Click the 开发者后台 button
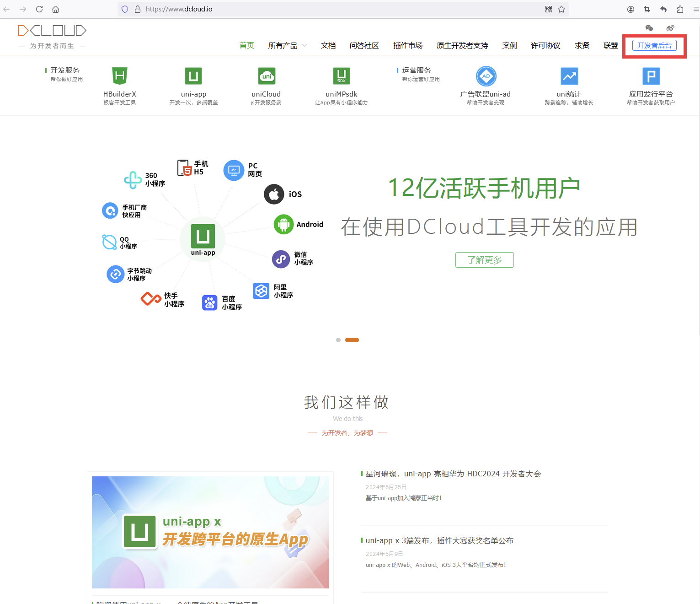Viewport: 700px width, 604px height. (654, 45)
